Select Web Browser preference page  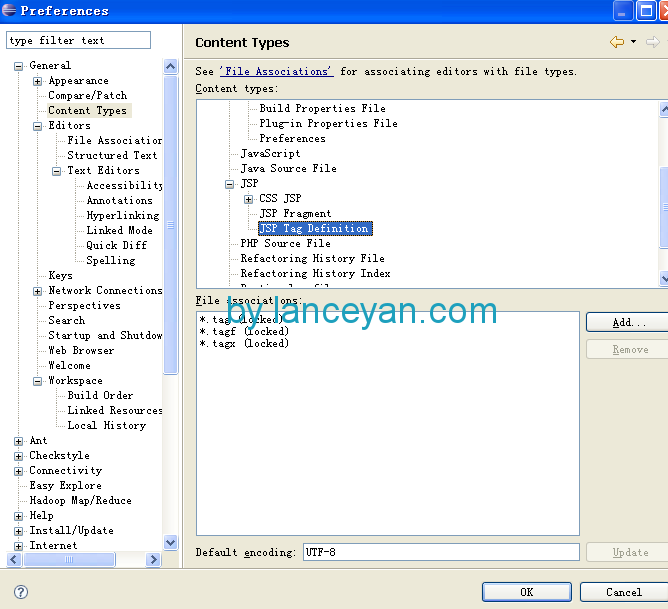tap(81, 350)
